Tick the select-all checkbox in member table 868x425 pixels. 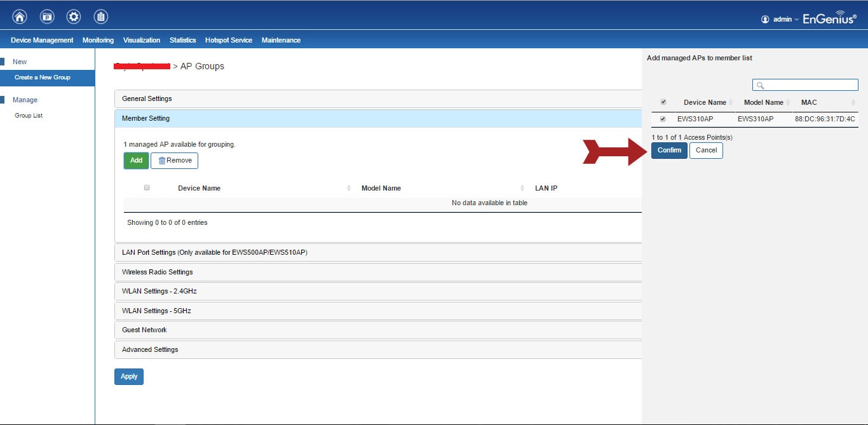(x=147, y=187)
